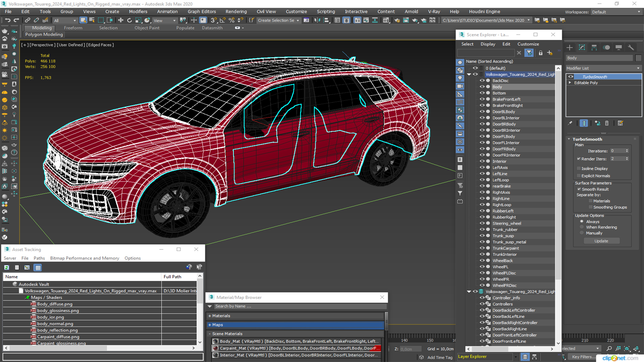Open the View reference coordinate dropdown
644x362 pixels.
point(164,20)
